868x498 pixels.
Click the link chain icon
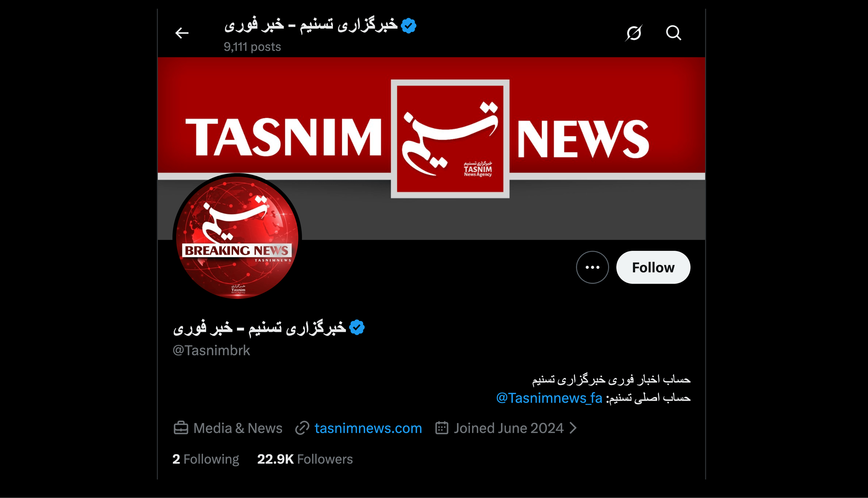click(302, 428)
